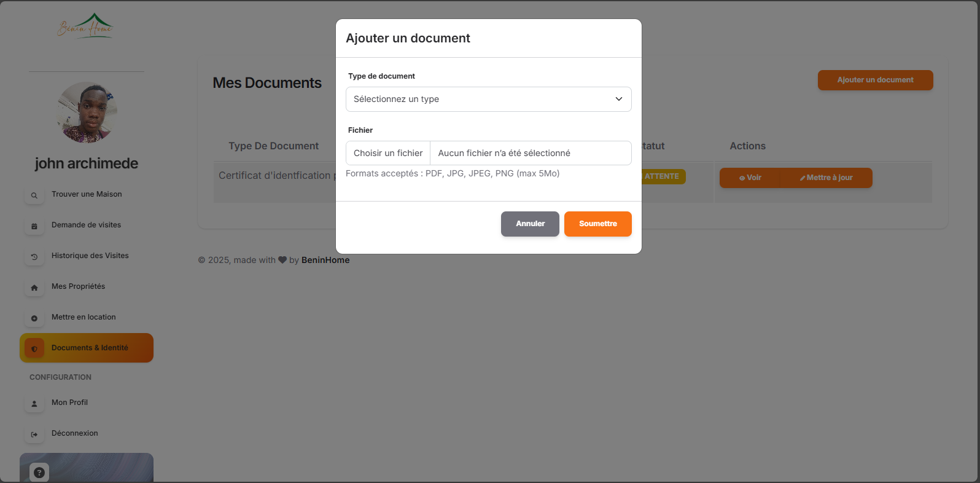
Task: Cancel the dialog with Annuler
Action: tap(530, 224)
